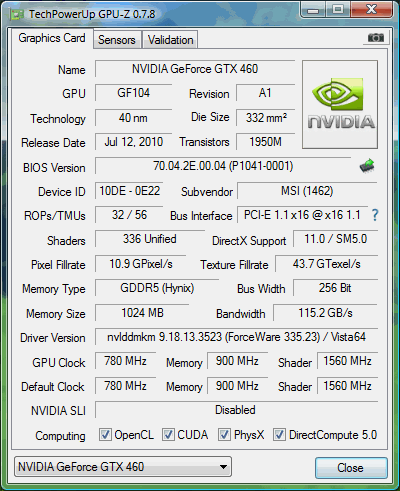
Task: Click the NVIDIA logo image
Action: [340, 104]
